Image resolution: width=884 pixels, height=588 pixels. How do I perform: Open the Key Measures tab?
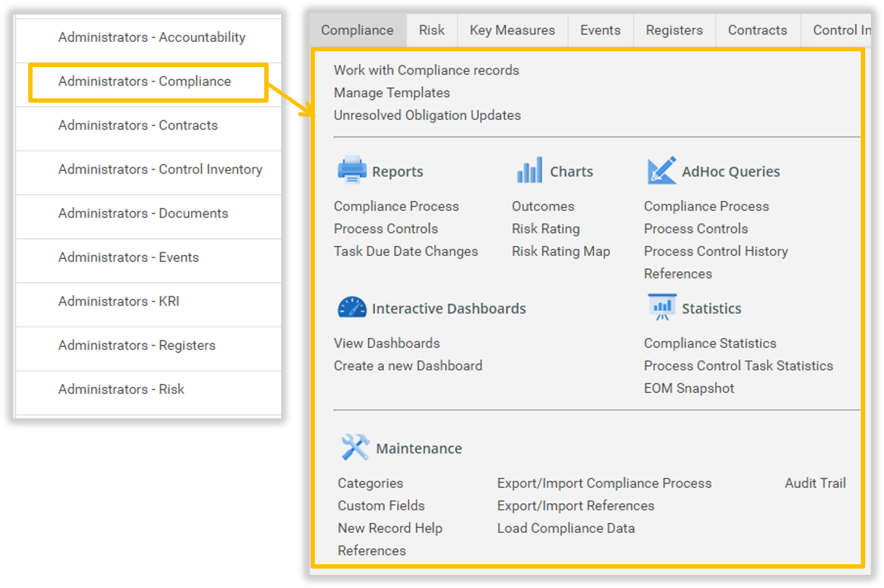pos(512,29)
